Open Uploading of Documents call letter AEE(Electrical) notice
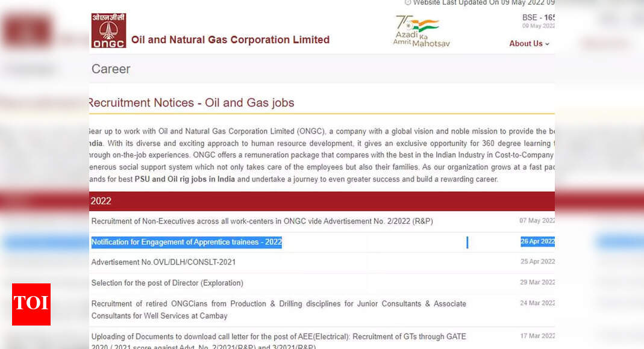This screenshot has height=349, width=644. pyautogui.click(x=278, y=341)
